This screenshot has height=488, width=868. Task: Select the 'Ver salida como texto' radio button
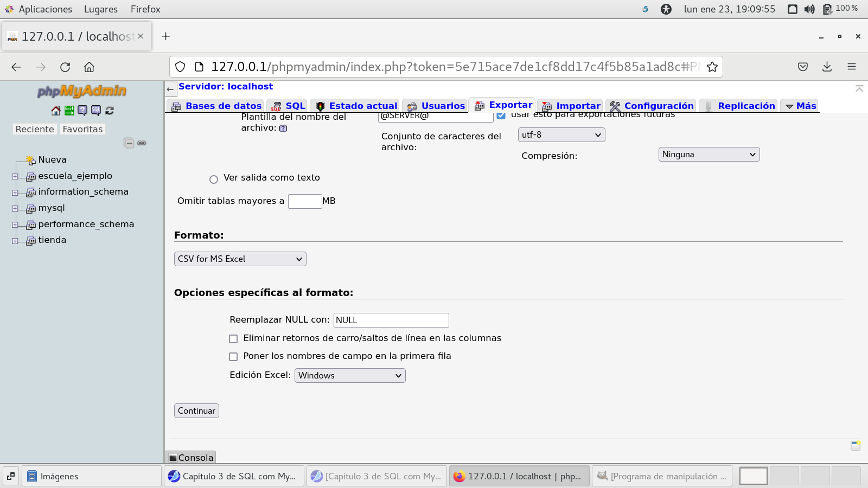point(214,179)
